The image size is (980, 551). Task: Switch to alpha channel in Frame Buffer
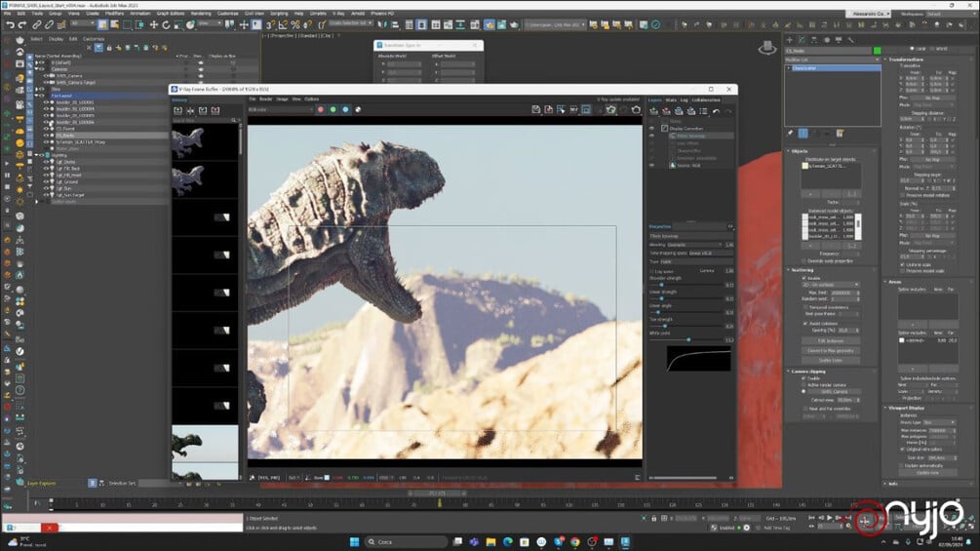point(358,110)
